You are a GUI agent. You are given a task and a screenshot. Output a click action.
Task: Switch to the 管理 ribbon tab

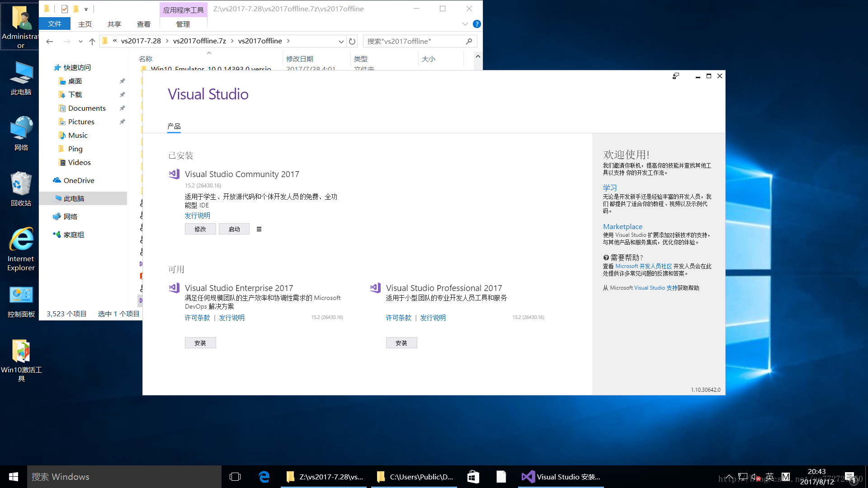click(183, 24)
